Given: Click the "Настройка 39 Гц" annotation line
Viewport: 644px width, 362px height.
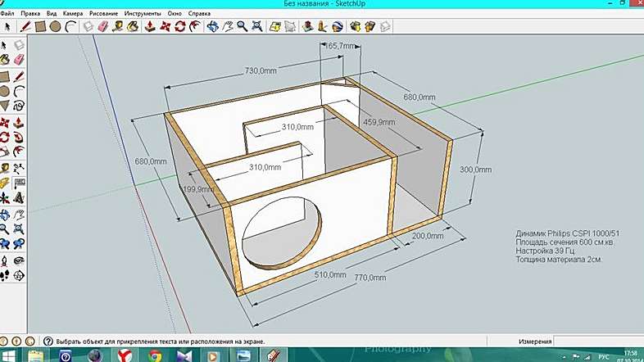Looking at the screenshot, I should 545,251.
